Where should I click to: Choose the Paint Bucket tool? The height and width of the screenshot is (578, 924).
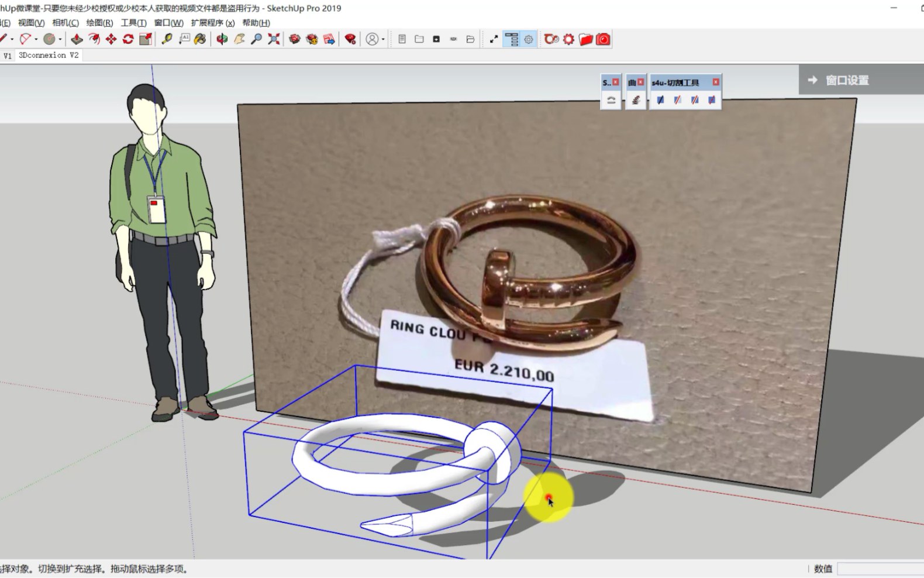tap(200, 39)
